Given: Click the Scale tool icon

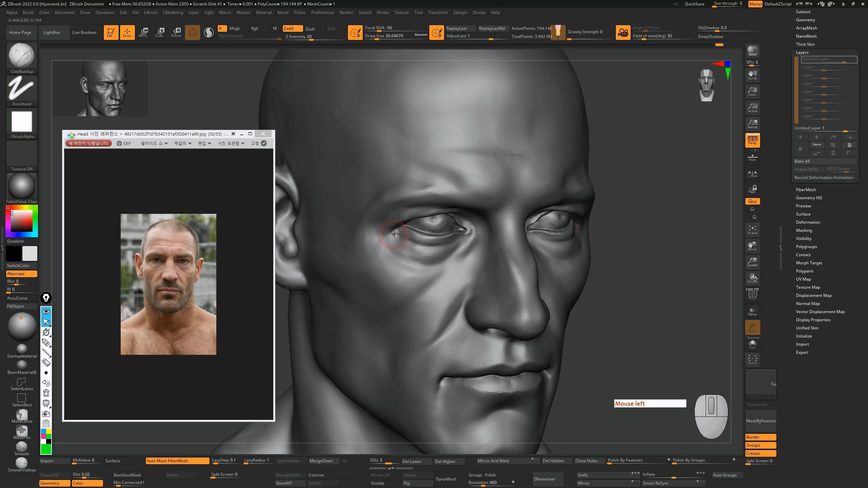Looking at the screenshot, I should (159, 32).
